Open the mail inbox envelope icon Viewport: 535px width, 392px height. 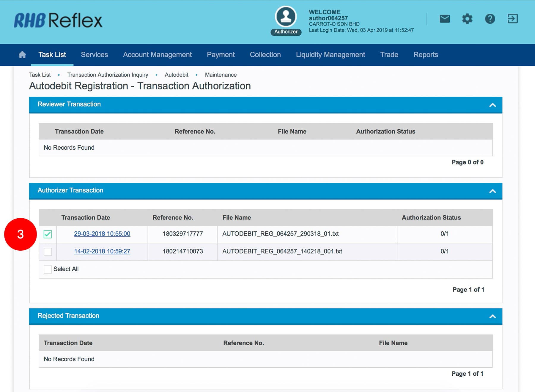click(444, 19)
